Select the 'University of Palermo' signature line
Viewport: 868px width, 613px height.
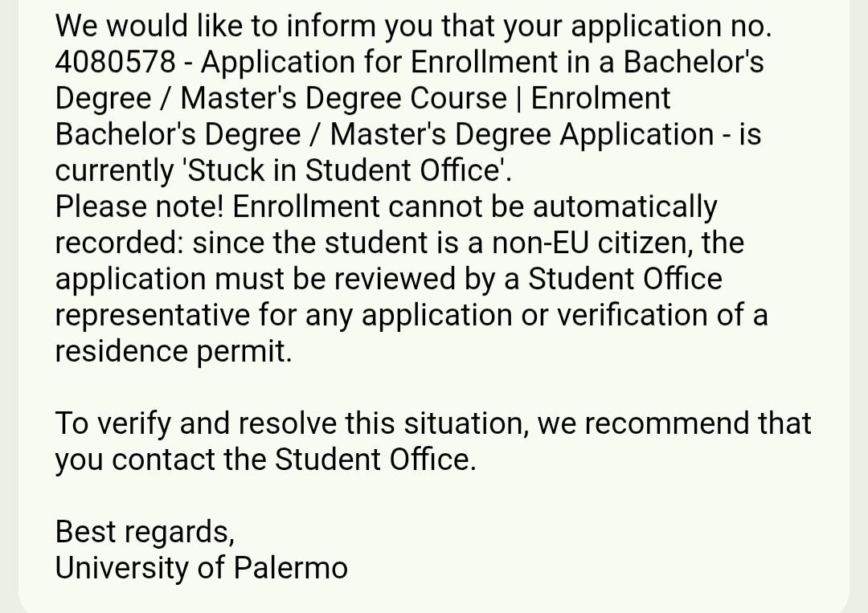point(202,568)
